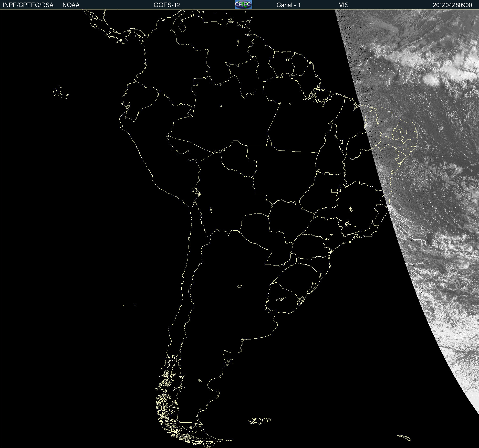
Task: Click the Canal - 1 label
Action: pyautogui.click(x=289, y=5)
